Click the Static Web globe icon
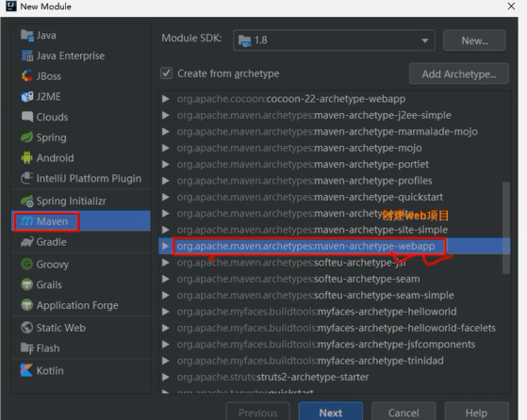This screenshot has width=527, height=420. pyautogui.click(x=27, y=328)
